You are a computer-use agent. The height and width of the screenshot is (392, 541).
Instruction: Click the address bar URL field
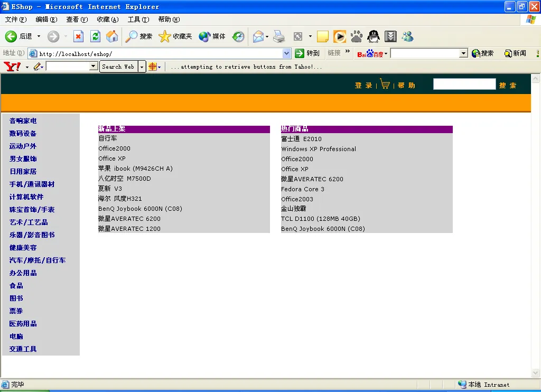point(156,53)
